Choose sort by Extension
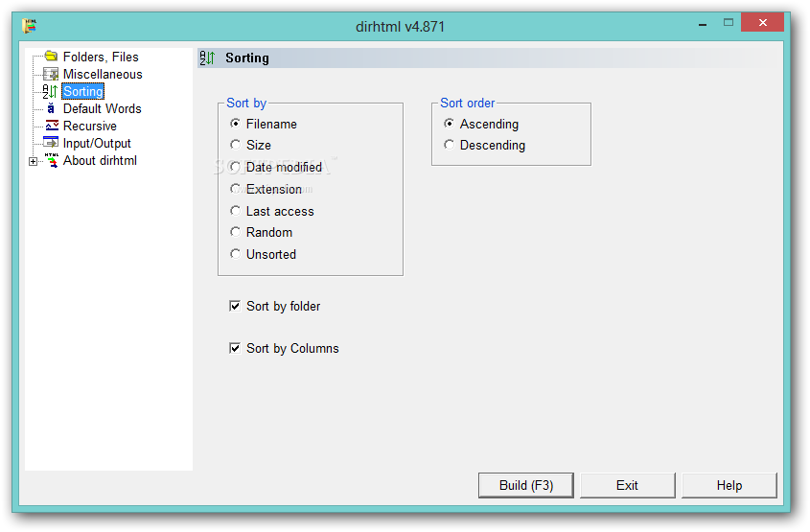 pos(266,189)
